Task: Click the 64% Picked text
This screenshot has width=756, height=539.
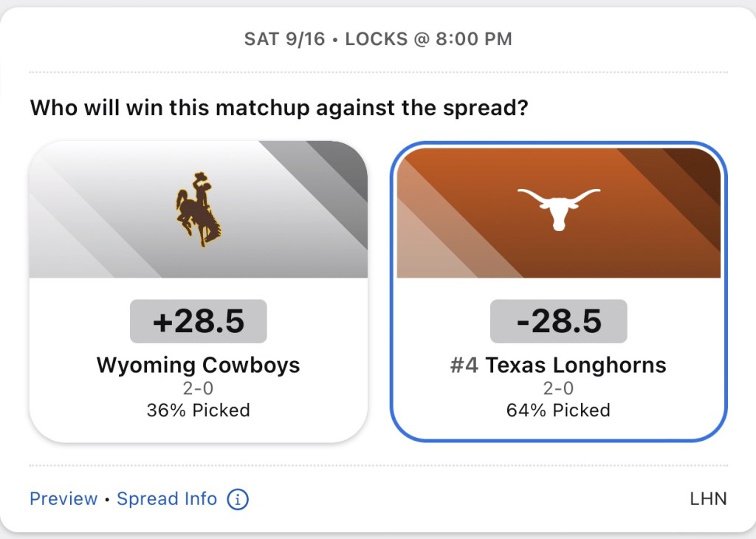Action: click(558, 411)
